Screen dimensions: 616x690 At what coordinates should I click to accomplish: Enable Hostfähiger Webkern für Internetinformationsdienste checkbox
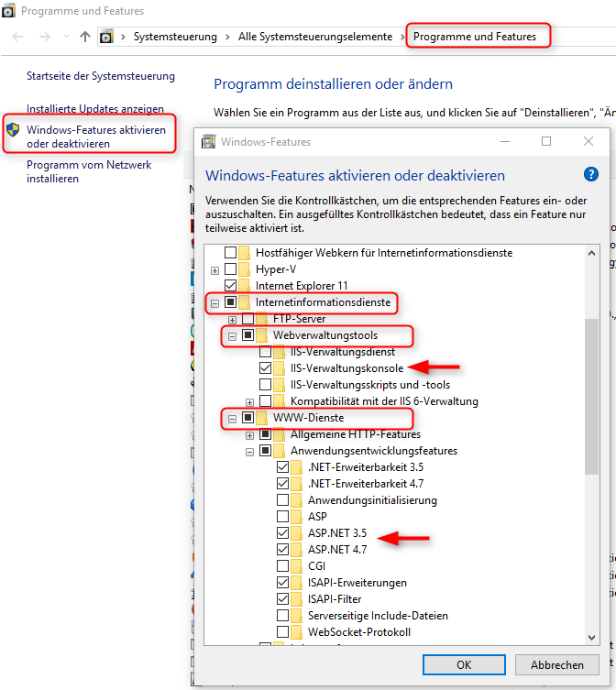230,253
